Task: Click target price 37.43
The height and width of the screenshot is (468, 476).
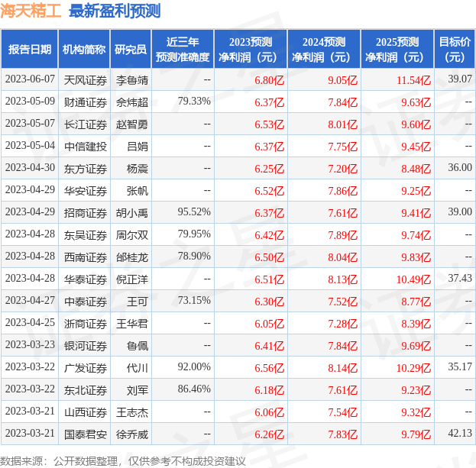Action: coord(460,279)
